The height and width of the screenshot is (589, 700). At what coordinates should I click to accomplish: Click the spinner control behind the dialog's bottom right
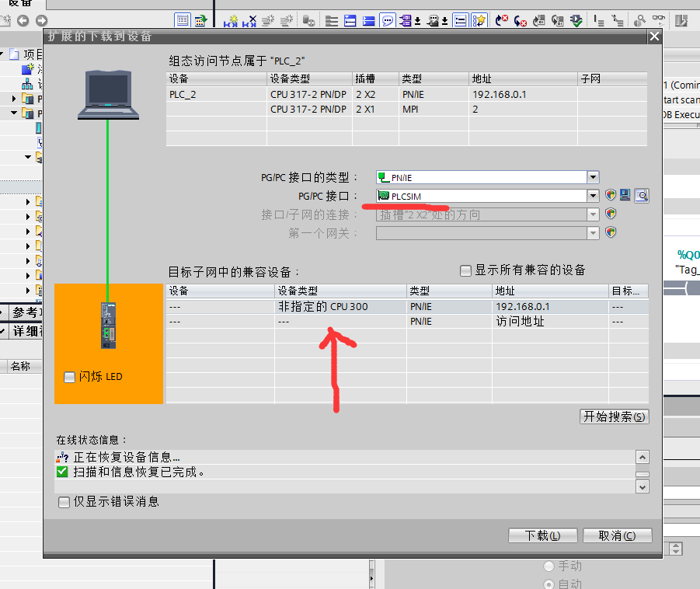click(676, 549)
